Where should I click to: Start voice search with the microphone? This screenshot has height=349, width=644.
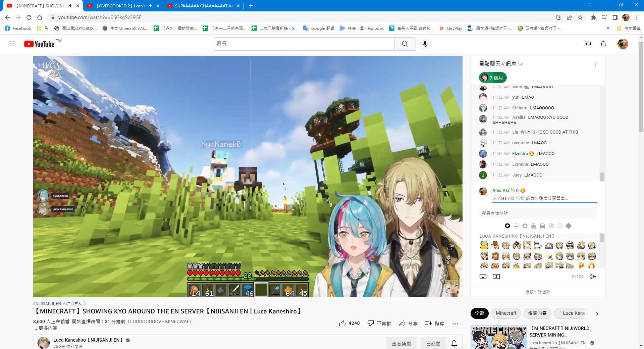[x=425, y=44]
